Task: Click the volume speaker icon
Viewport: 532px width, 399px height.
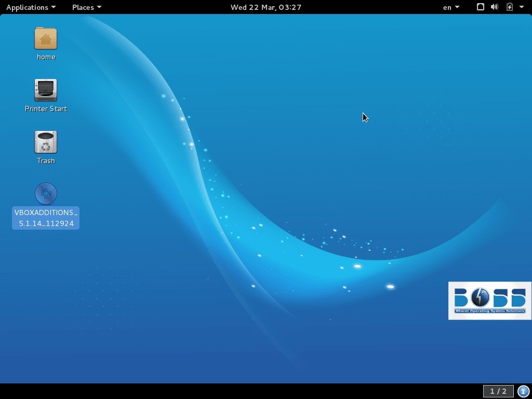Action: [495, 7]
